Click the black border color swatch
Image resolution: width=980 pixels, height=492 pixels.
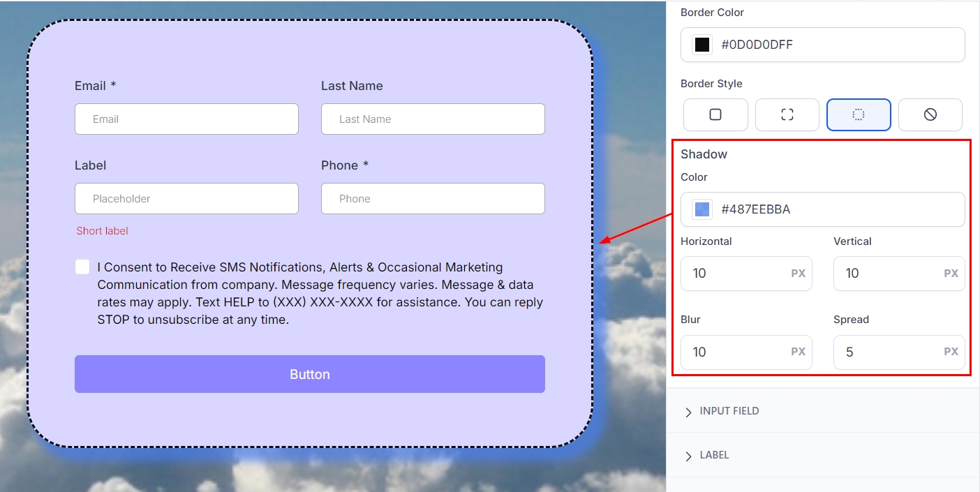click(x=702, y=45)
